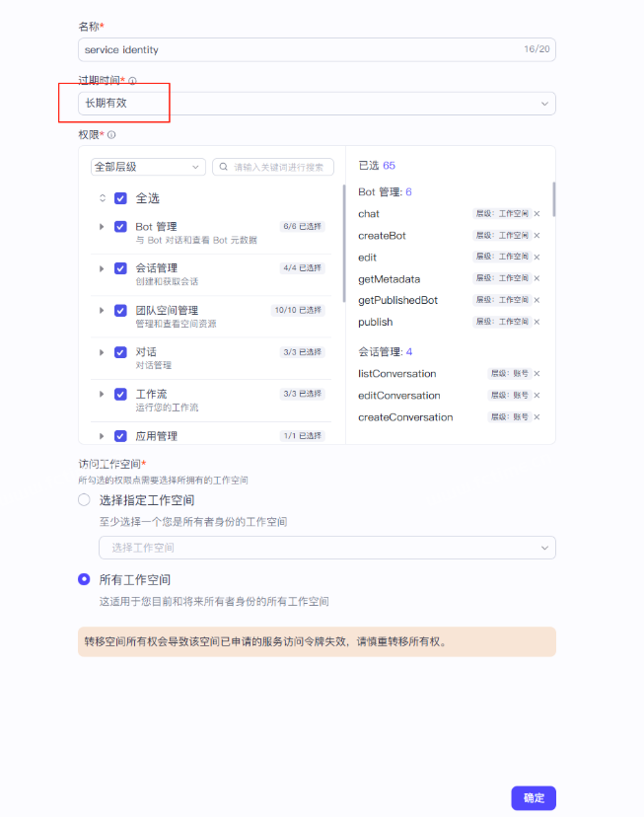
Task: Click the 确定 confirm button
Action: coord(533,798)
